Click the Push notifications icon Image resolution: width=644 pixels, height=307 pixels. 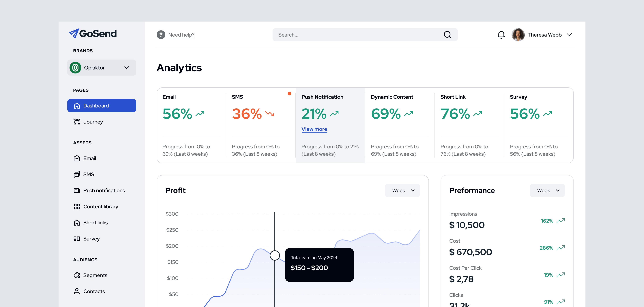coord(77,191)
